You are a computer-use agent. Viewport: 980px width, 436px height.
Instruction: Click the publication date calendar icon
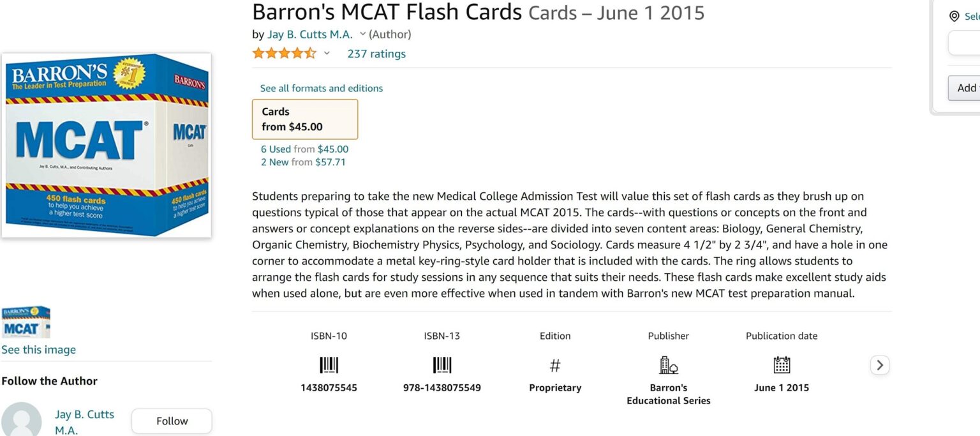781,365
